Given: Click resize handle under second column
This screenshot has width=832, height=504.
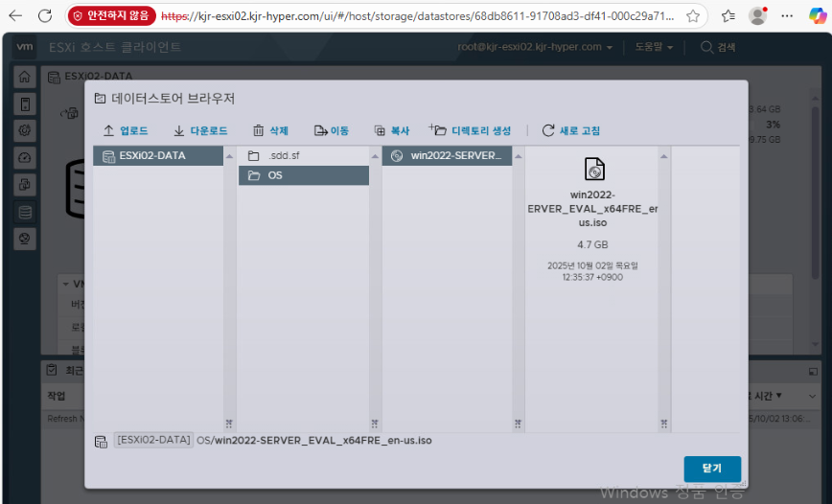Looking at the screenshot, I should pos(375,424).
